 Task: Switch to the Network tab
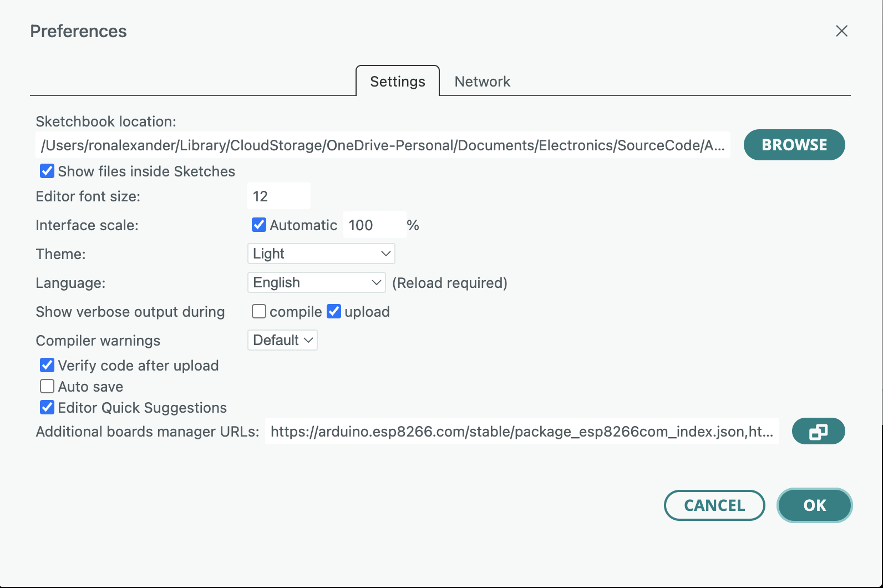482,82
